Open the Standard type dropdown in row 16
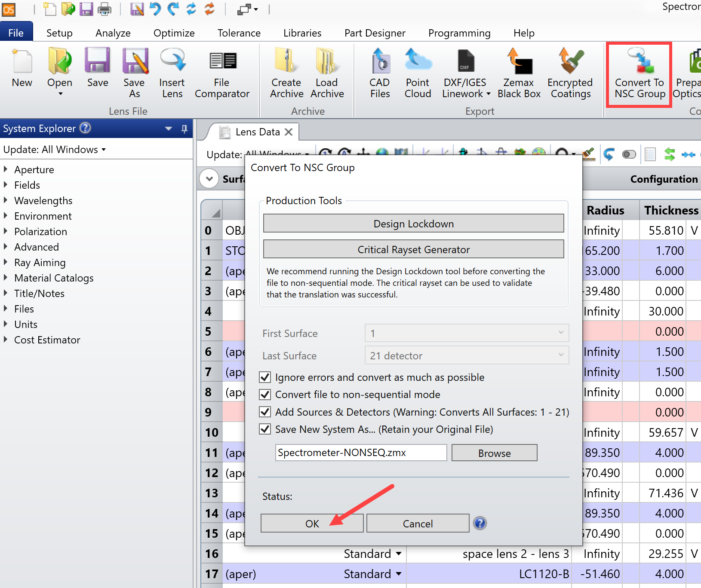 click(399, 554)
